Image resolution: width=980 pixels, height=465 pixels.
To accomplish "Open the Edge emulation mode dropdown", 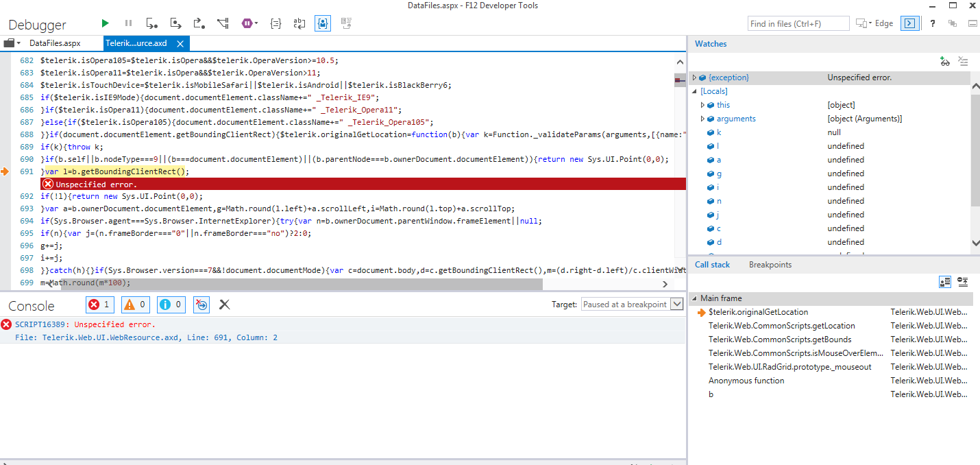I will pos(875,23).
